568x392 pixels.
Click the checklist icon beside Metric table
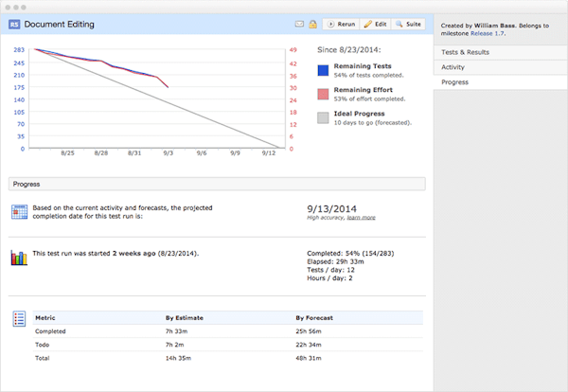pos(18,319)
